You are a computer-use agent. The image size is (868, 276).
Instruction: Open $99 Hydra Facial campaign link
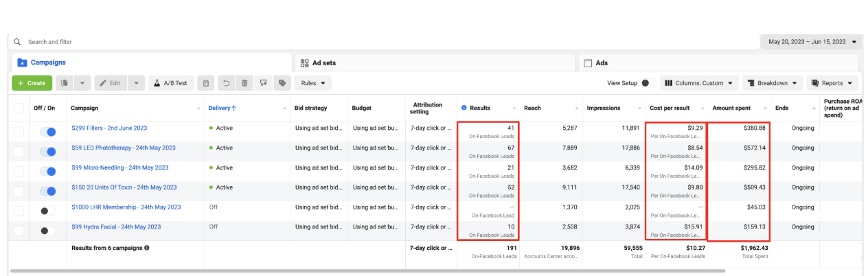pyautogui.click(x=116, y=227)
